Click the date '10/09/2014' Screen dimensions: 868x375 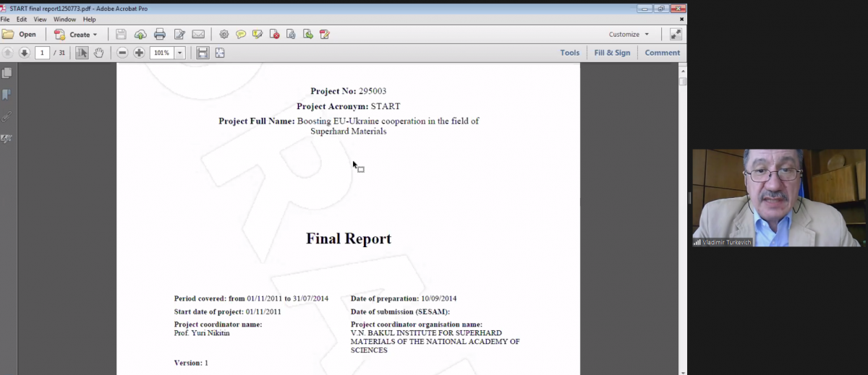pos(439,298)
